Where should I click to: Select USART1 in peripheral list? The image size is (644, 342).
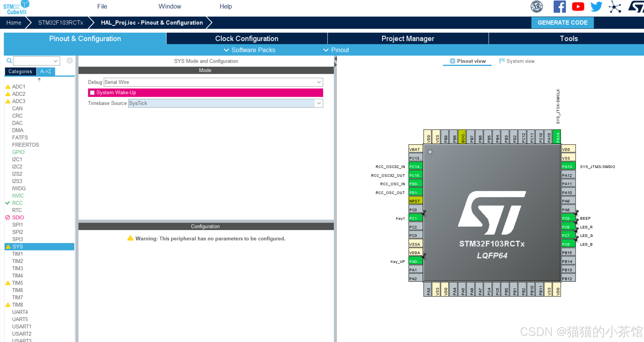point(22,326)
